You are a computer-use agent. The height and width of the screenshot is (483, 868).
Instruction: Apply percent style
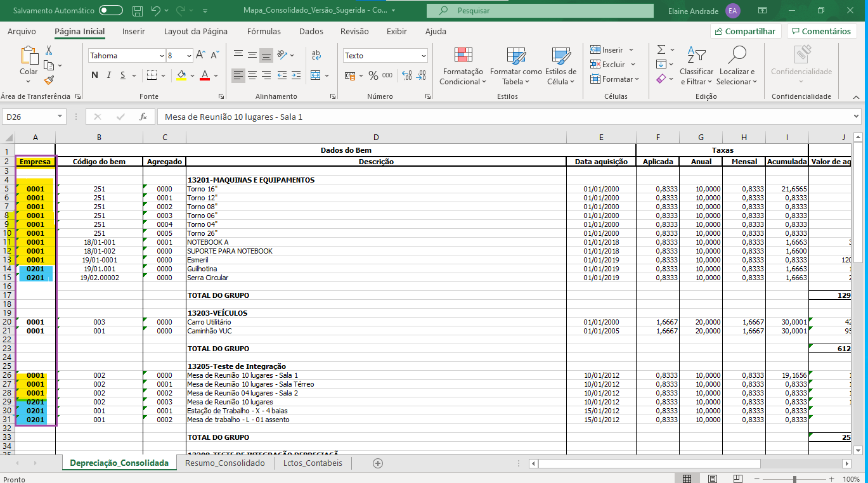(373, 75)
